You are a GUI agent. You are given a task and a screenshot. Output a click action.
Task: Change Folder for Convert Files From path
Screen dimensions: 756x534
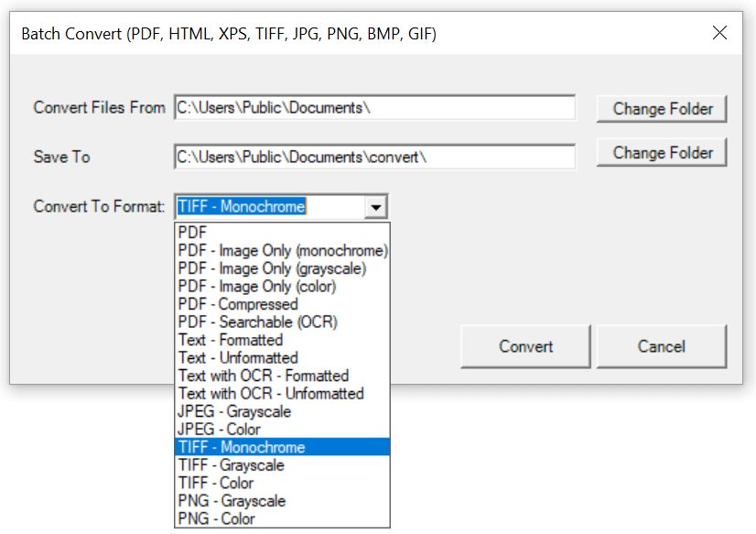(661, 108)
